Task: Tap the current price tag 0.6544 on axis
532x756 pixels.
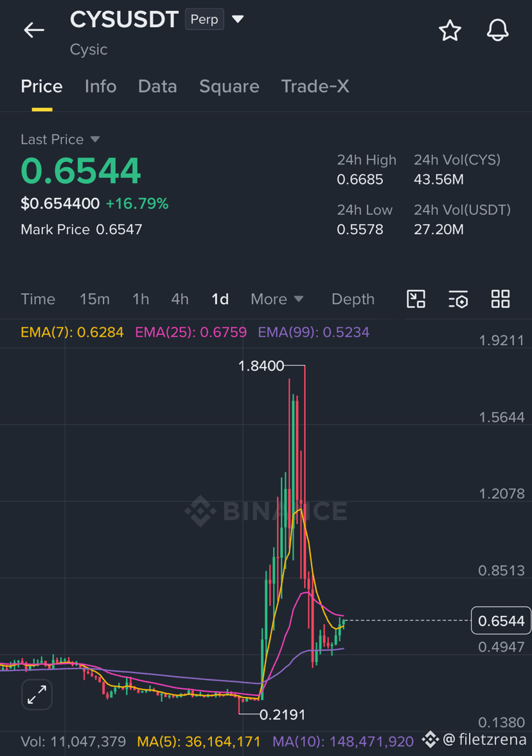Action: 501,620
